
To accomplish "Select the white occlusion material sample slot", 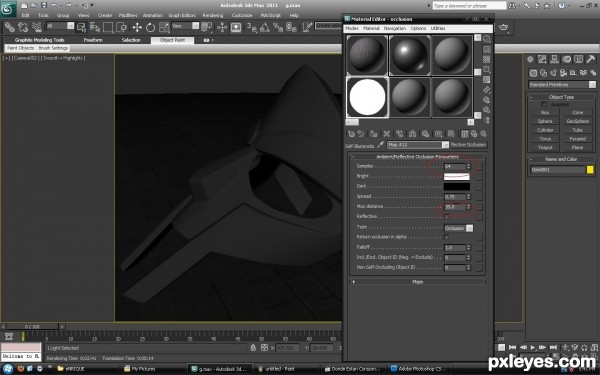I will point(367,97).
